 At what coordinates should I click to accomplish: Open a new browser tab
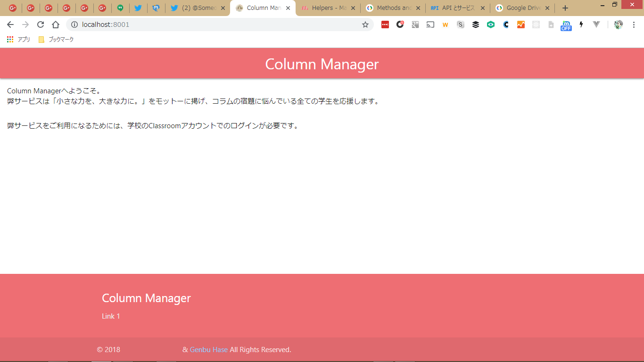565,8
